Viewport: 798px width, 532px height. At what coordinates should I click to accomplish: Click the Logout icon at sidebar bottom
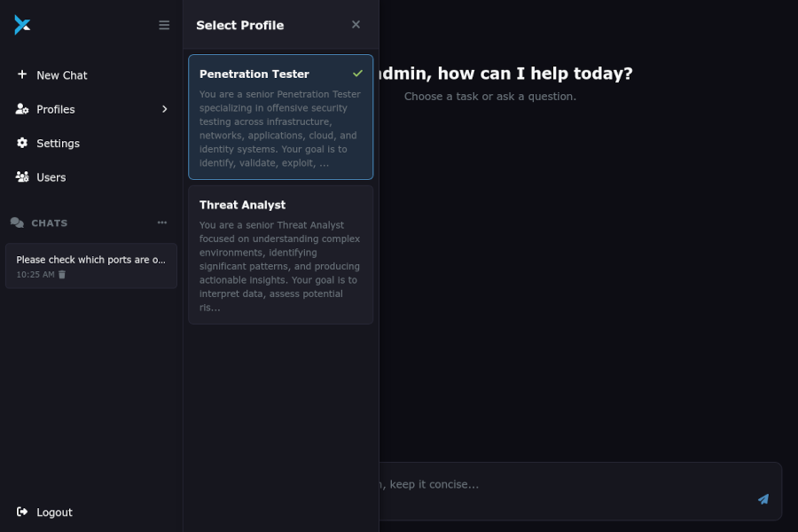pos(20,512)
